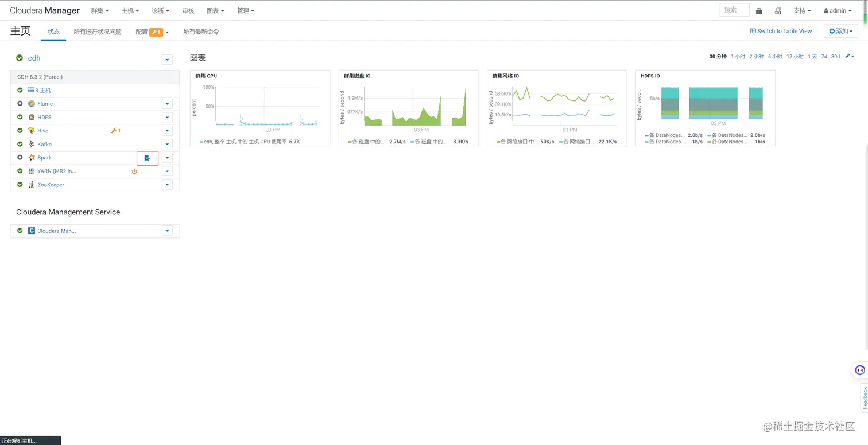Open the 群集 CPU chart
This screenshot has width=868, height=445.
click(260, 108)
